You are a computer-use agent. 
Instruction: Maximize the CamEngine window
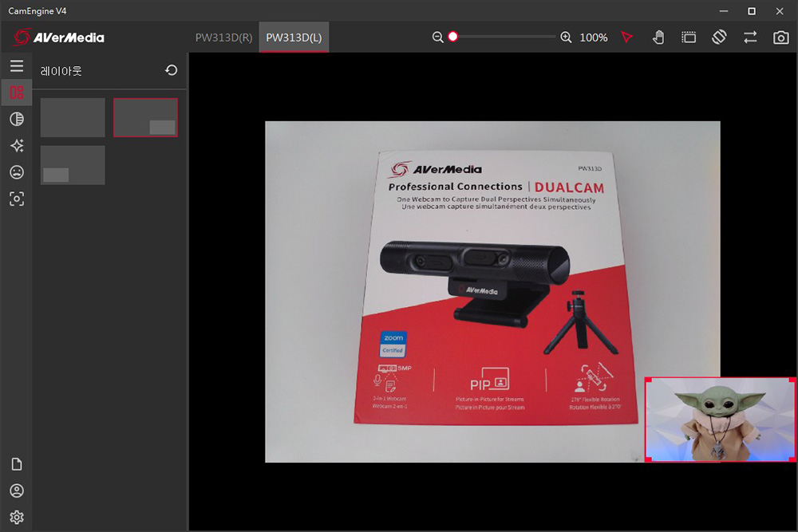752,10
